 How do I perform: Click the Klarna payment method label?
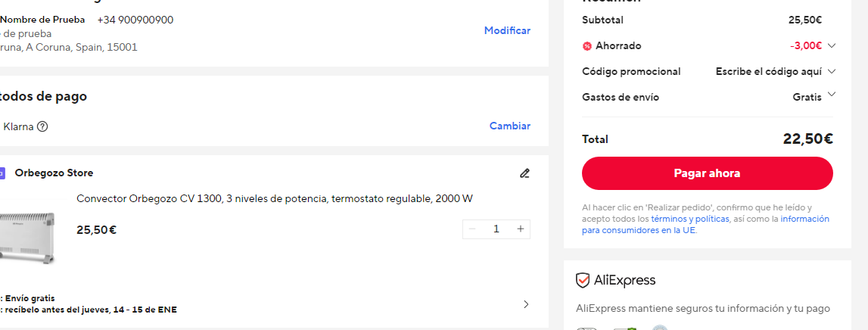click(18, 127)
